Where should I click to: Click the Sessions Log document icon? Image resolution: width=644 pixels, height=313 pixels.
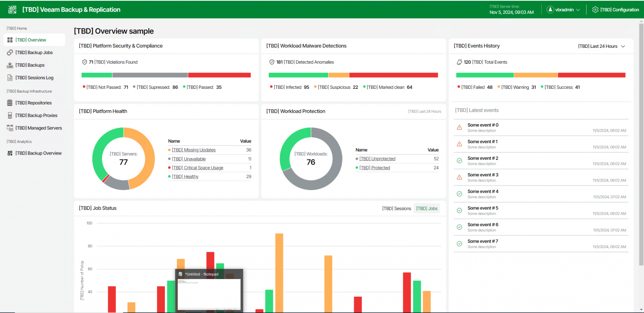[10, 78]
